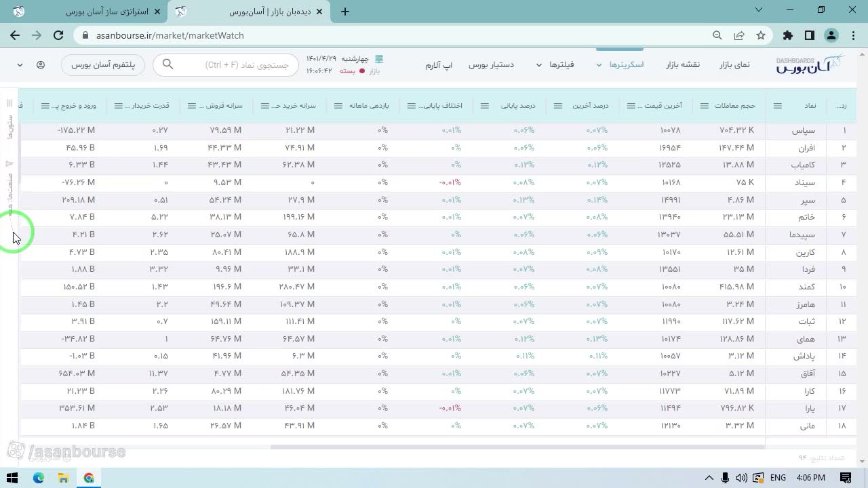Bookmark this page with star icon

click(761, 35)
